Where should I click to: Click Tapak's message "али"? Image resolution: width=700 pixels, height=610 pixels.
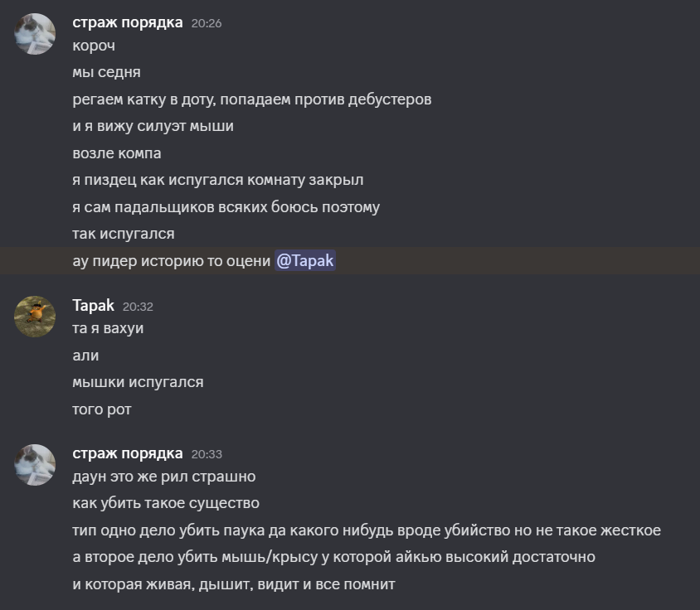(85, 355)
